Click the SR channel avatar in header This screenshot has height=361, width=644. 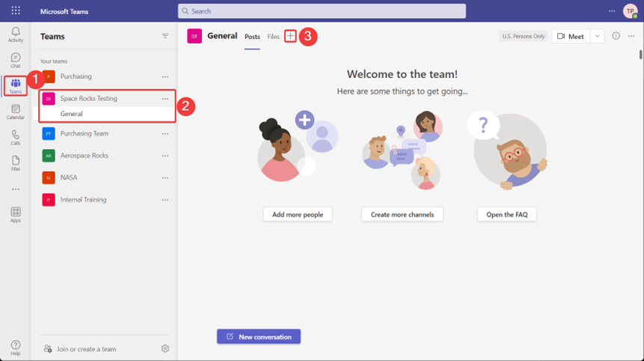194,36
